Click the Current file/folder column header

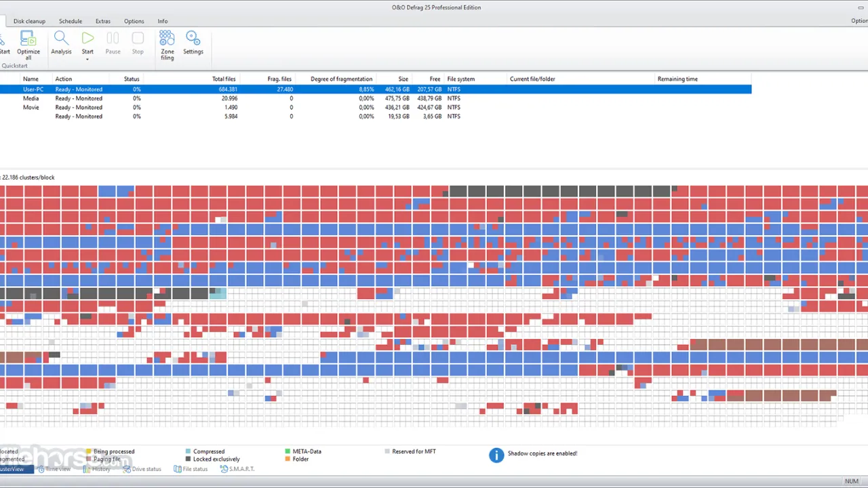point(532,79)
